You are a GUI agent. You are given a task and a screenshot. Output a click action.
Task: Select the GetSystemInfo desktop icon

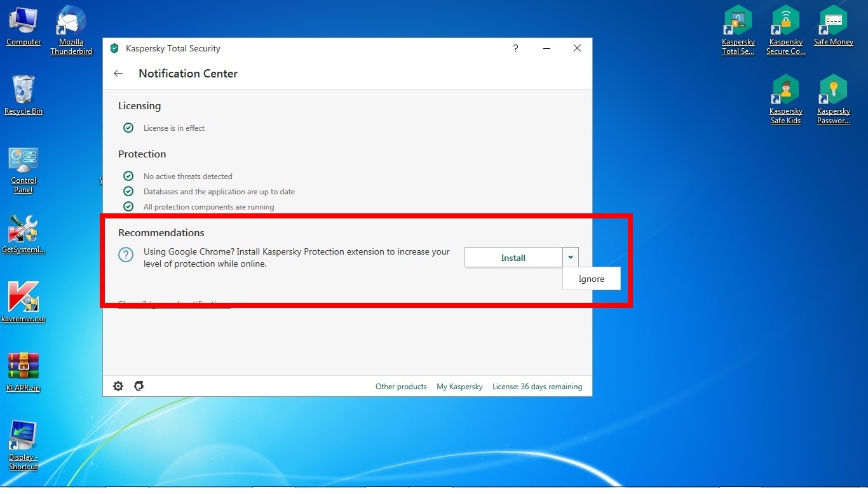24,234
